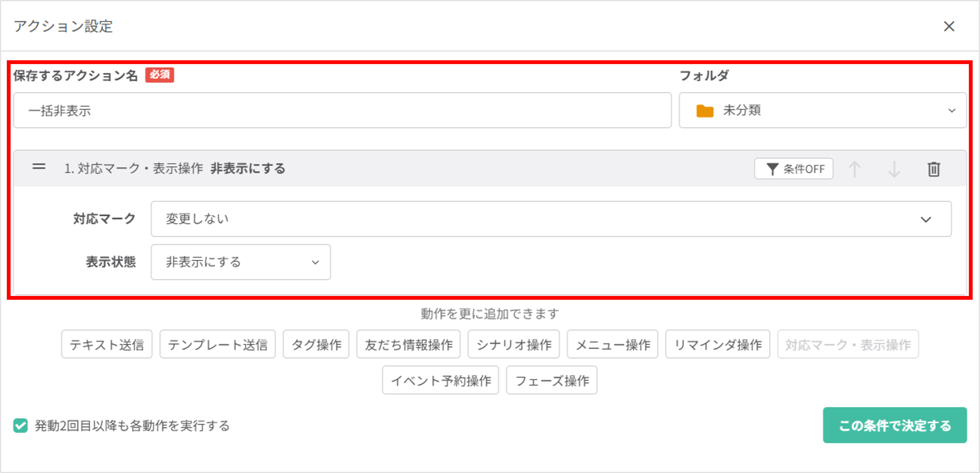Open the フォルダ 未分類 dropdown
The height and width of the screenshot is (473, 980).
822,111
